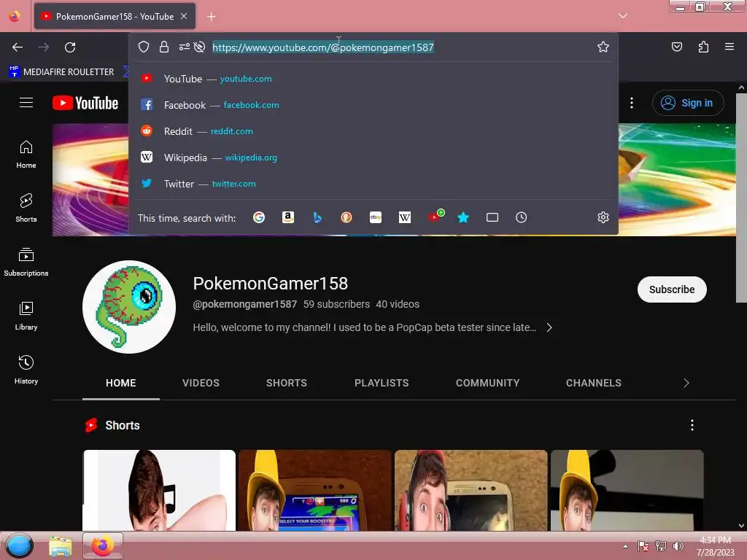Click the YouTube logo
This screenshot has height=560, width=747.
point(85,103)
